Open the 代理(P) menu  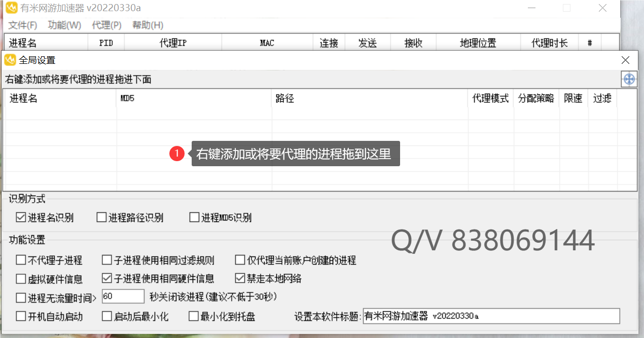(x=106, y=25)
